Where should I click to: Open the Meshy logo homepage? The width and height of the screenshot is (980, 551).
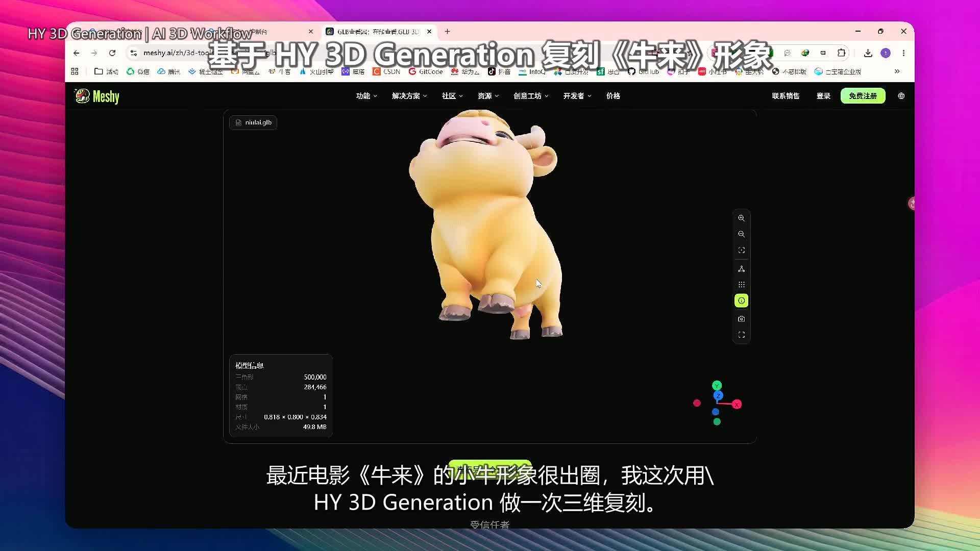pyautogui.click(x=97, y=96)
